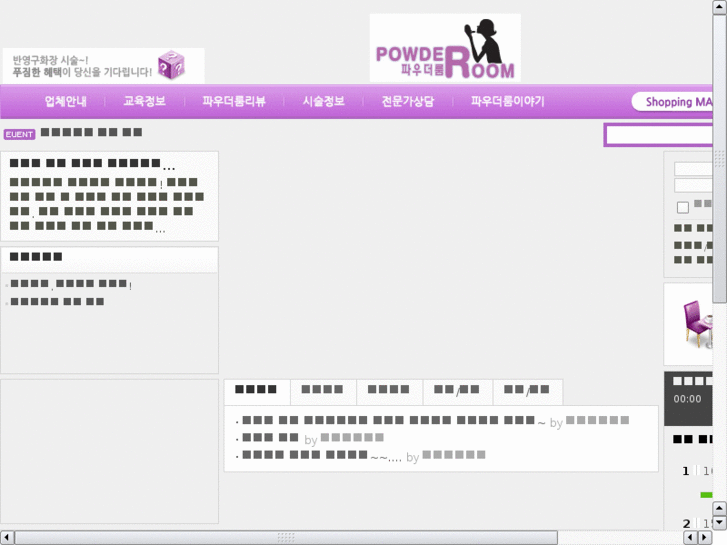The image size is (727, 545).
Task: Toggle the login panel checkbox
Action: (x=682, y=207)
